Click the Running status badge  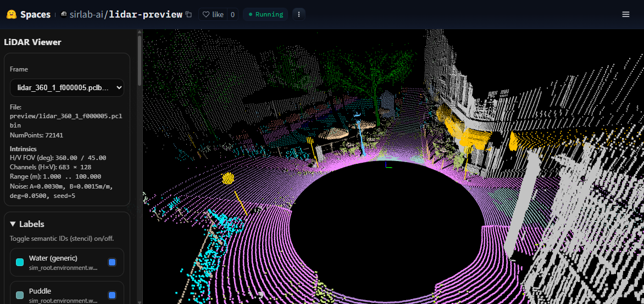[x=265, y=14]
